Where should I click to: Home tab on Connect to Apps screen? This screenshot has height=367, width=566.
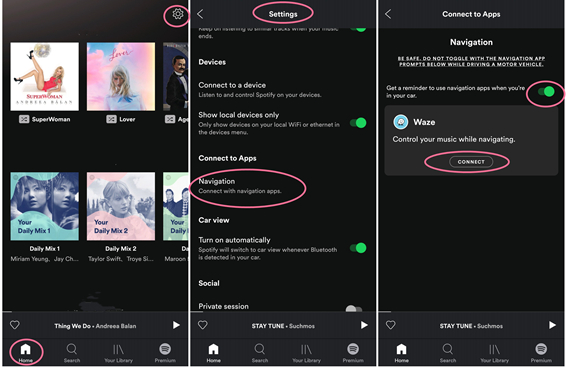(x=401, y=353)
